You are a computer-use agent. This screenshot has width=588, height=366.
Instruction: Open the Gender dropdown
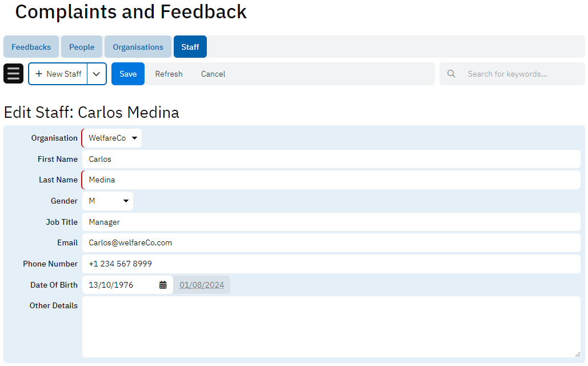(x=108, y=201)
